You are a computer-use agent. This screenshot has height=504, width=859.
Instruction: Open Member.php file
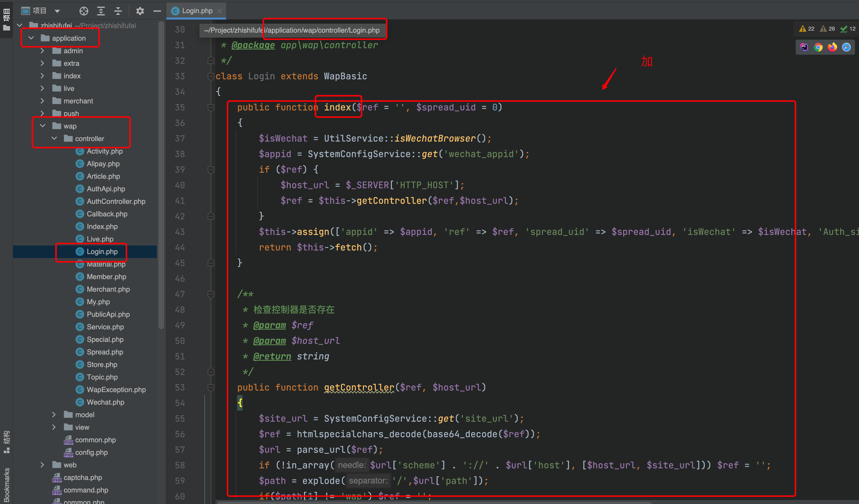pyautogui.click(x=100, y=277)
